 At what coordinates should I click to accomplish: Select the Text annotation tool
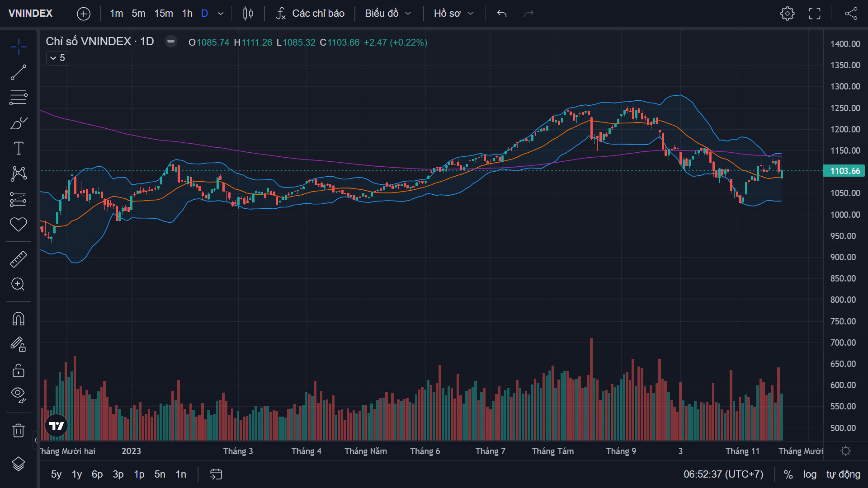19,148
